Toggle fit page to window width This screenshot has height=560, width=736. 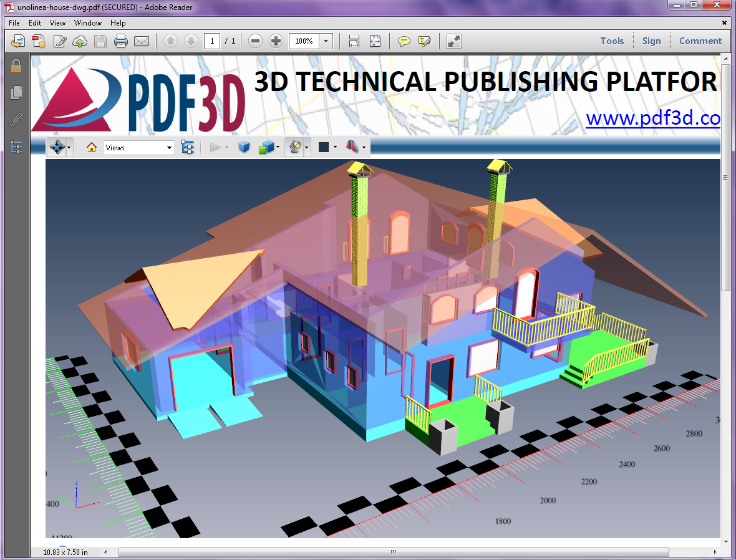pos(354,41)
